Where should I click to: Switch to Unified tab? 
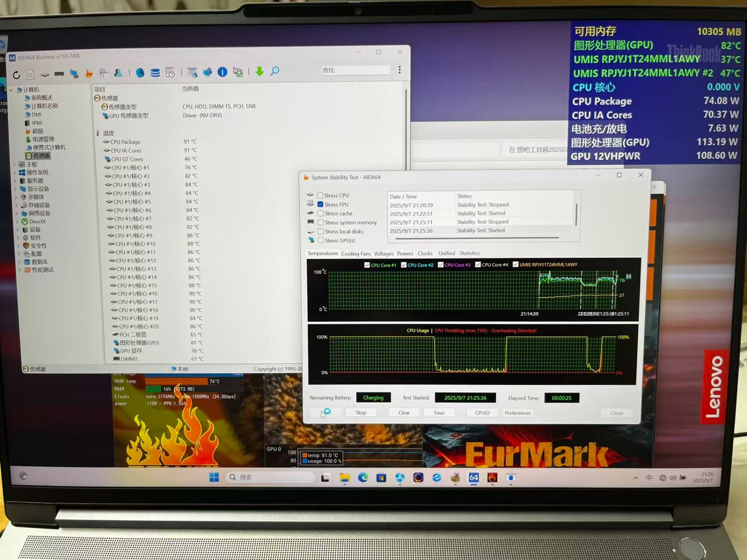[x=447, y=253]
